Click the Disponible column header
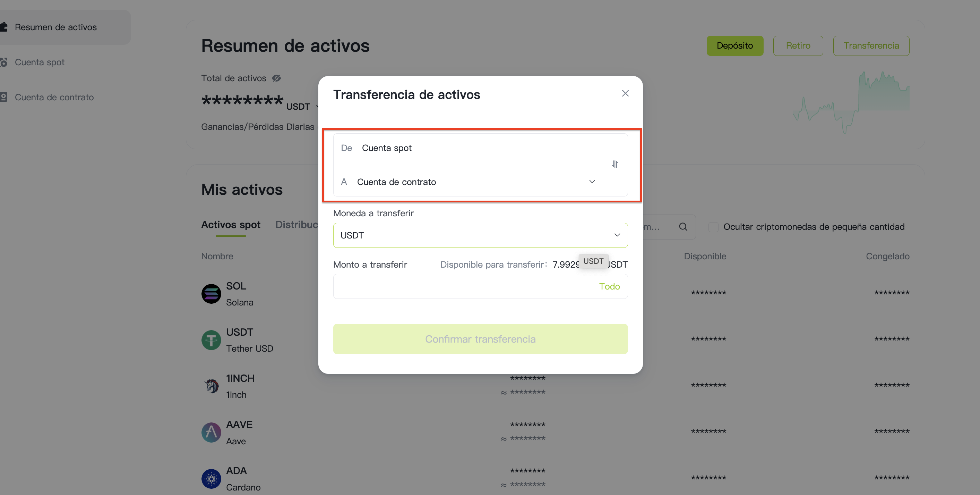Image resolution: width=980 pixels, height=495 pixels. 705,256
